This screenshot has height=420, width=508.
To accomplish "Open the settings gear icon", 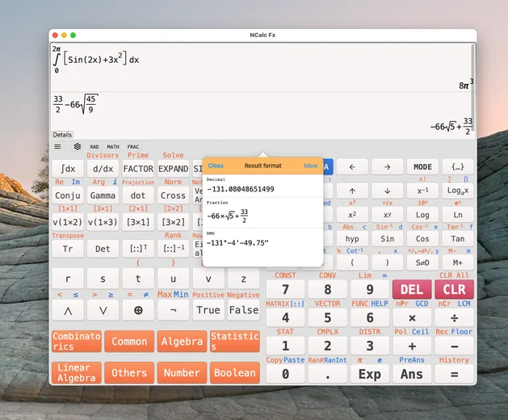I will (77, 146).
